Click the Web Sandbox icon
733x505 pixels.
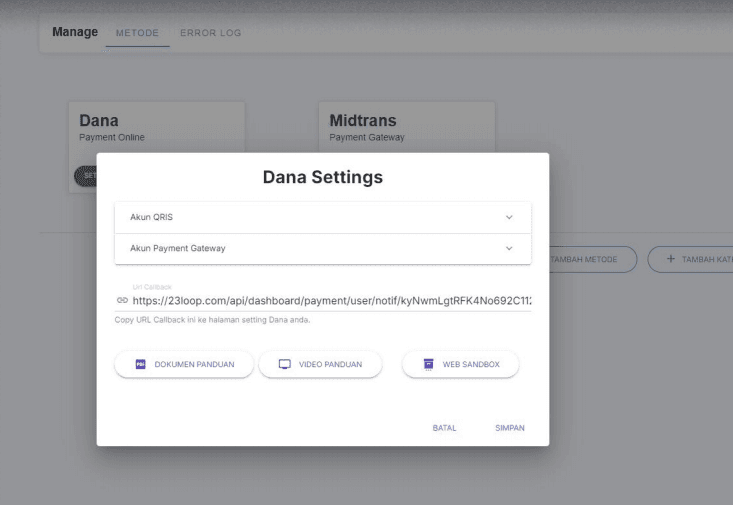(428, 365)
